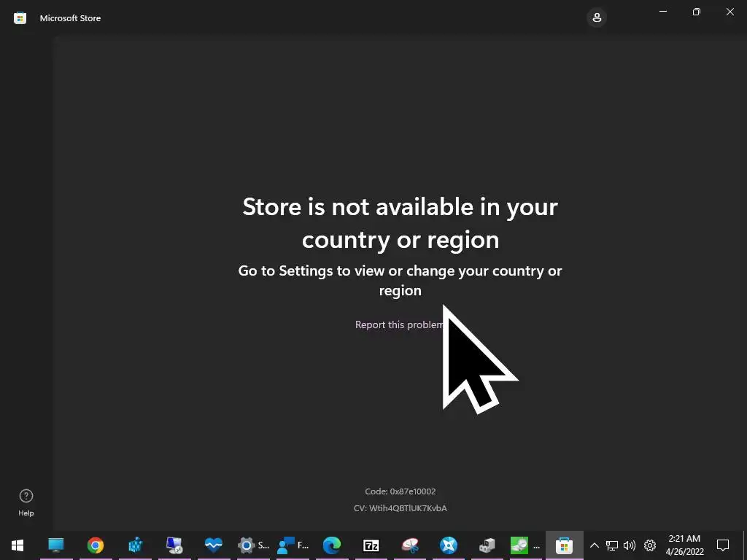Open the blue circular pinwheel app on the taskbar
This screenshot has width=747, height=560.
[449, 545]
